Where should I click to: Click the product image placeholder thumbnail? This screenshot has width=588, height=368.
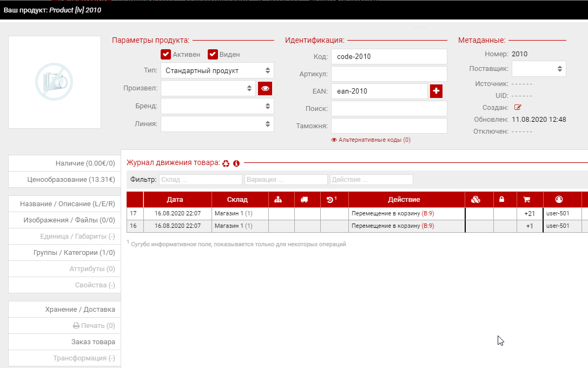(x=55, y=82)
